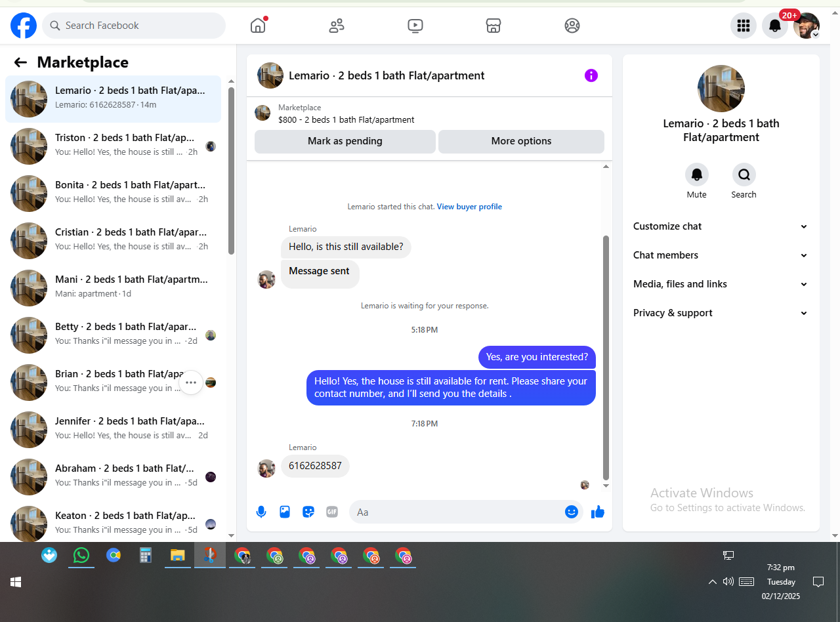Open the account profile picture menu
The width and height of the screenshot is (840, 622).
[x=807, y=26]
